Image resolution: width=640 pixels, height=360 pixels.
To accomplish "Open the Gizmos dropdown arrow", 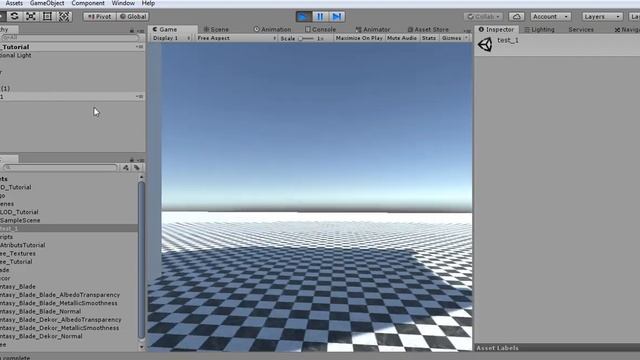I will coord(466,38).
